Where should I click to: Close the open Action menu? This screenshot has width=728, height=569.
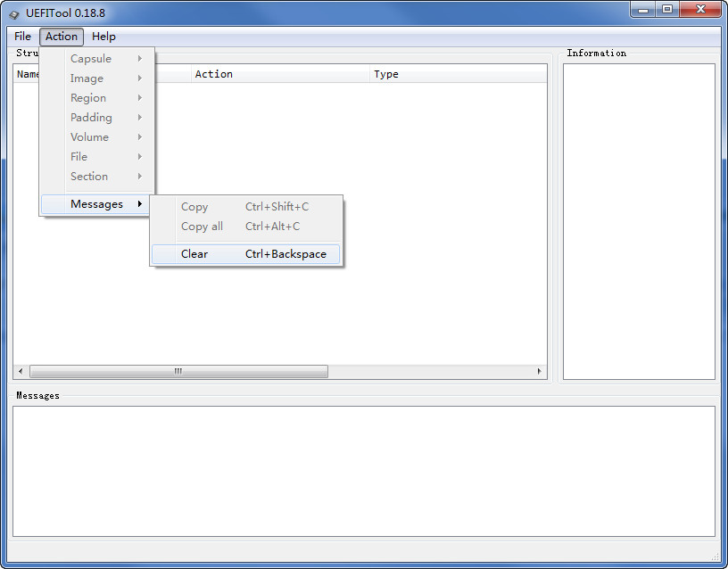click(62, 37)
